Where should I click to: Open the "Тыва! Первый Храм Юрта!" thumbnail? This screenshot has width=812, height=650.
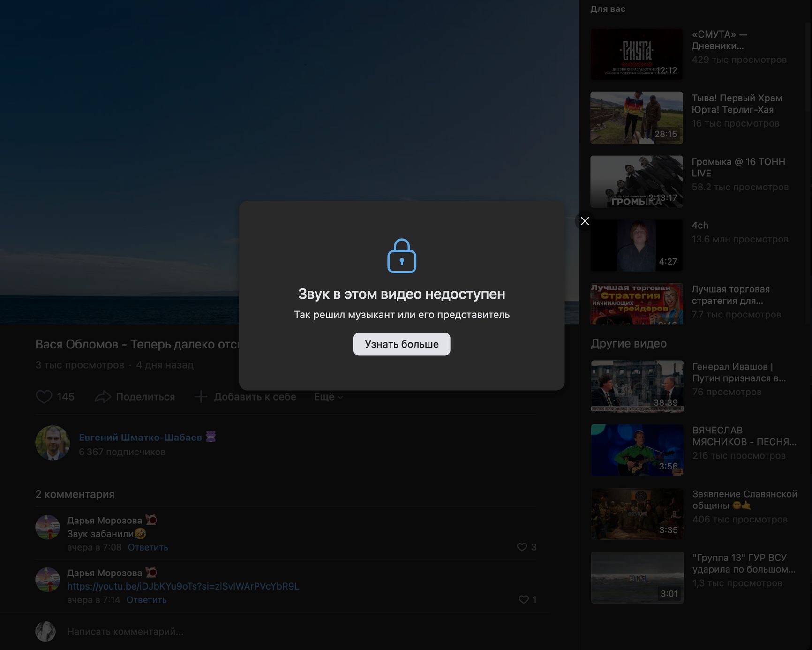[636, 118]
